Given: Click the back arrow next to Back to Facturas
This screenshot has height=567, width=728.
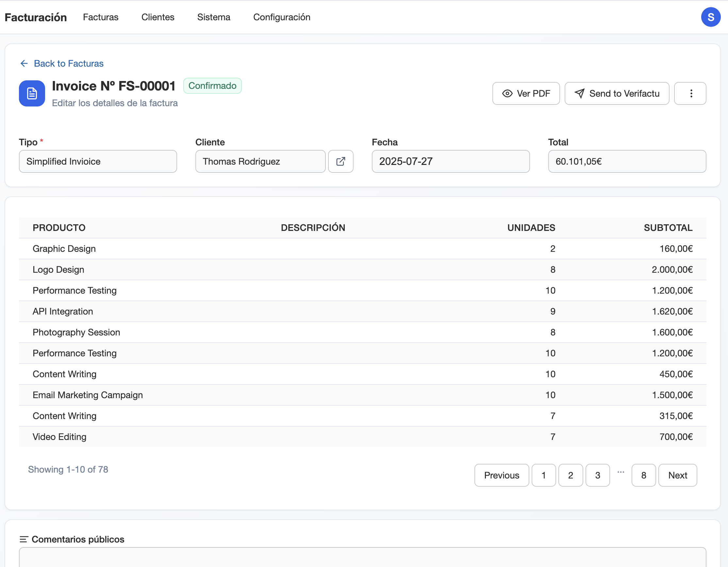Looking at the screenshot, I should (24, 63).
